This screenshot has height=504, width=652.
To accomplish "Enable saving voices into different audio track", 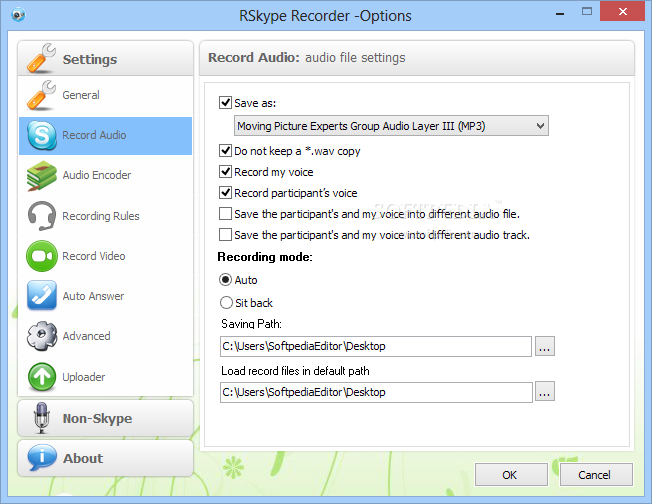I will click(x=225, y=235).
